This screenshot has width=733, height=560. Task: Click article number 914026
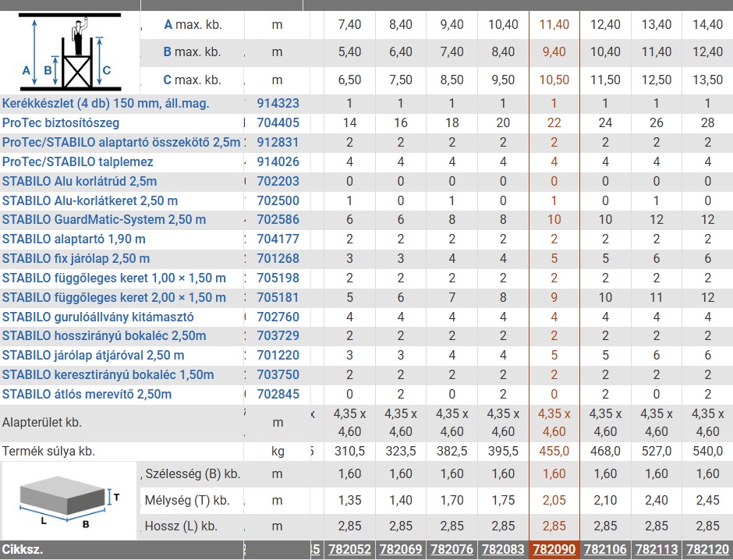(278, 161)
